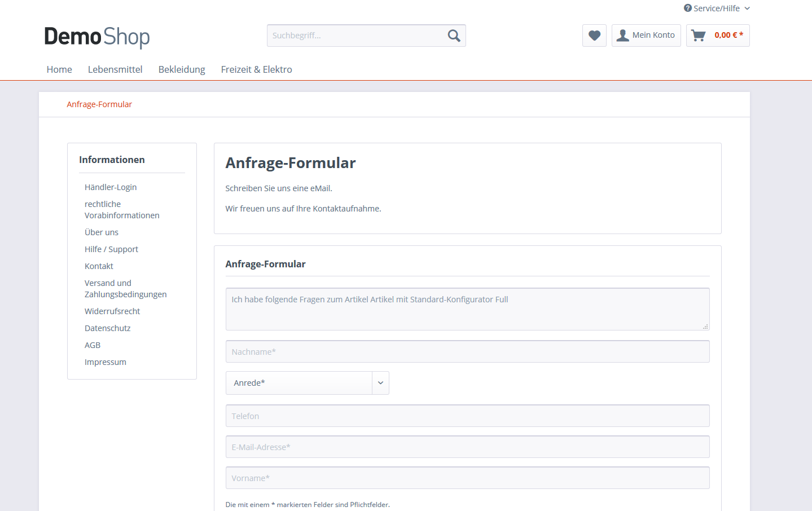The width and height of the screenshot is (812, 511).
Task: Open the Datenschutz sidebar link
Action: (107, 328)
